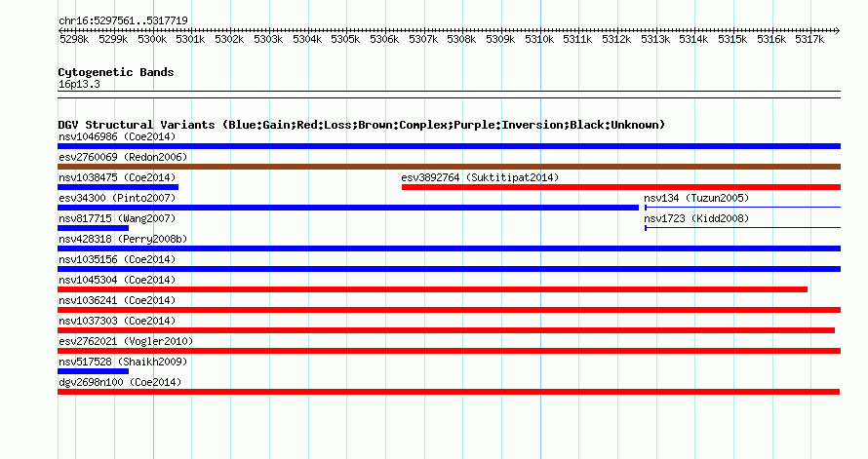Click the 5305k ruler tick label

point(345,39)
